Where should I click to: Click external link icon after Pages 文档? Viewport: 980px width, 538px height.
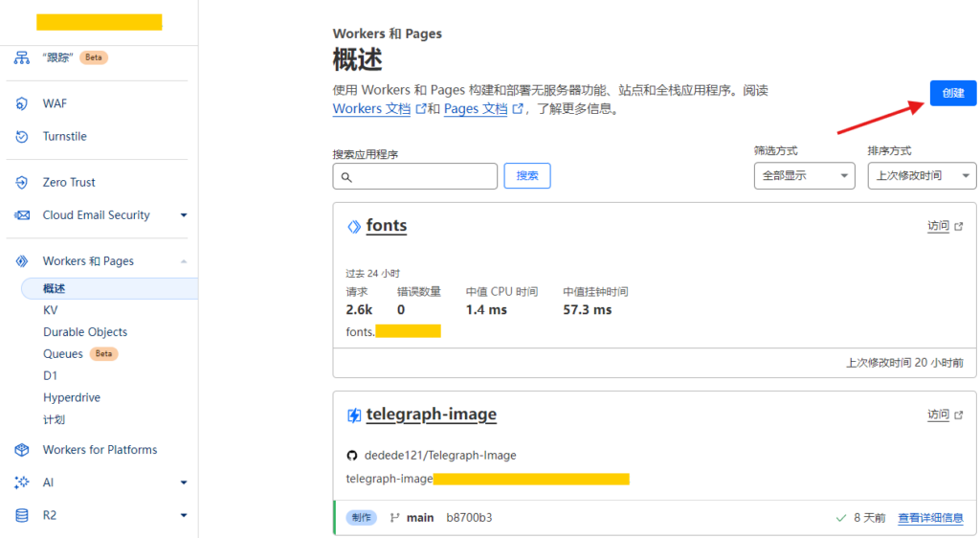click(518, 109)
